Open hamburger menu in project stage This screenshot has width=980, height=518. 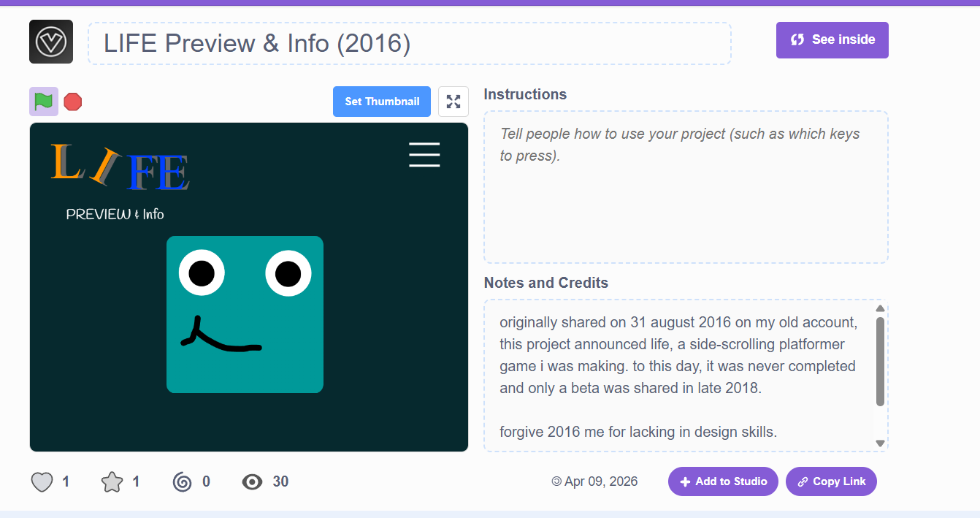[x=424, y=155]
